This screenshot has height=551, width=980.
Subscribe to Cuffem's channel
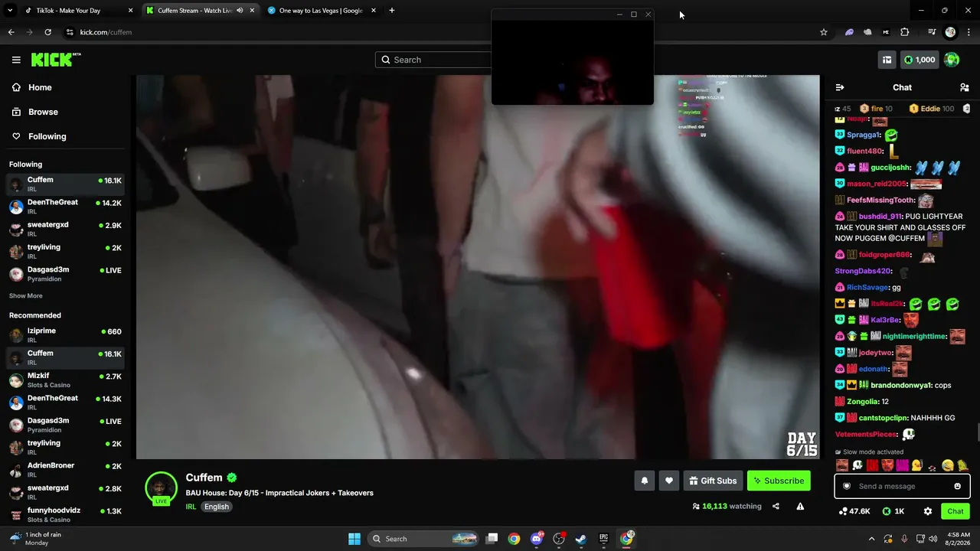click(779, 481)
